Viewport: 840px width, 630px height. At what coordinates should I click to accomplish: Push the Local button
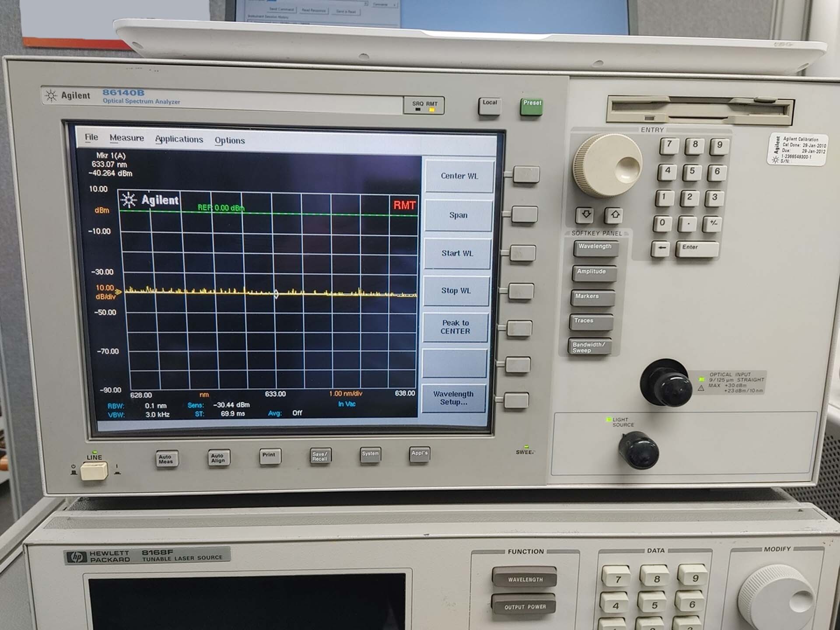pos(490,106)
